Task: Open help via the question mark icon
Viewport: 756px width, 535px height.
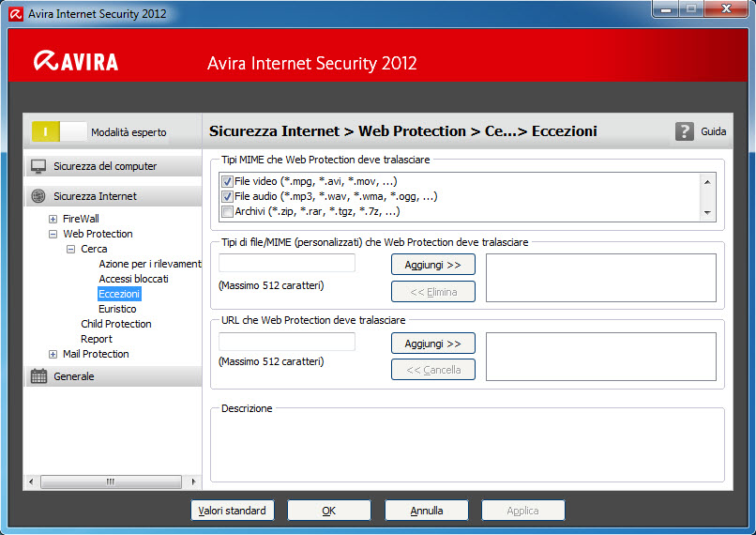Action: pos(684,131)
